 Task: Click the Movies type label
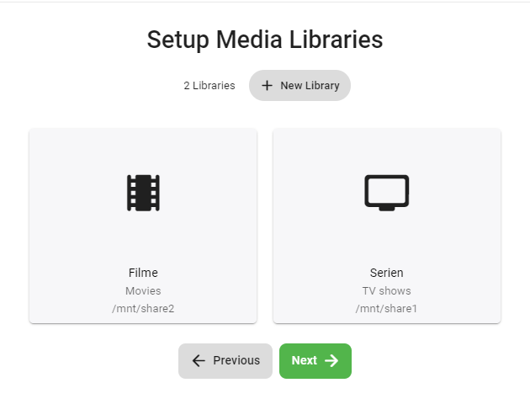143,291
